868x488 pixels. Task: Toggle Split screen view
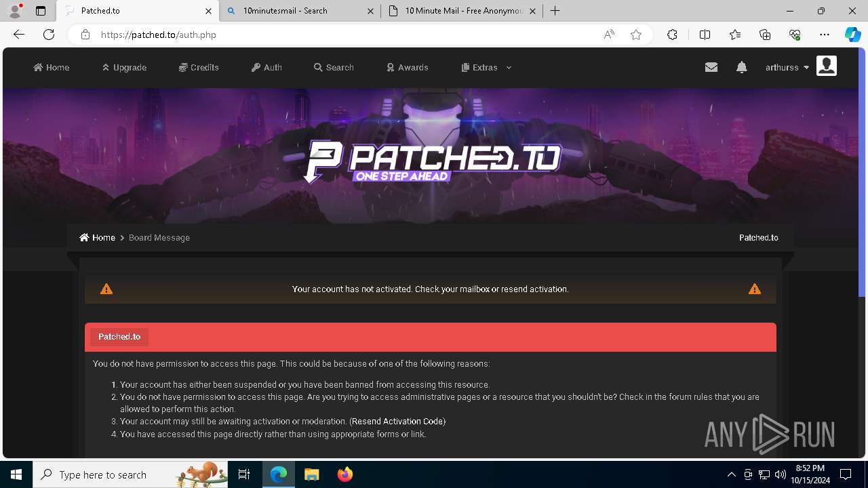coord(705,35)
